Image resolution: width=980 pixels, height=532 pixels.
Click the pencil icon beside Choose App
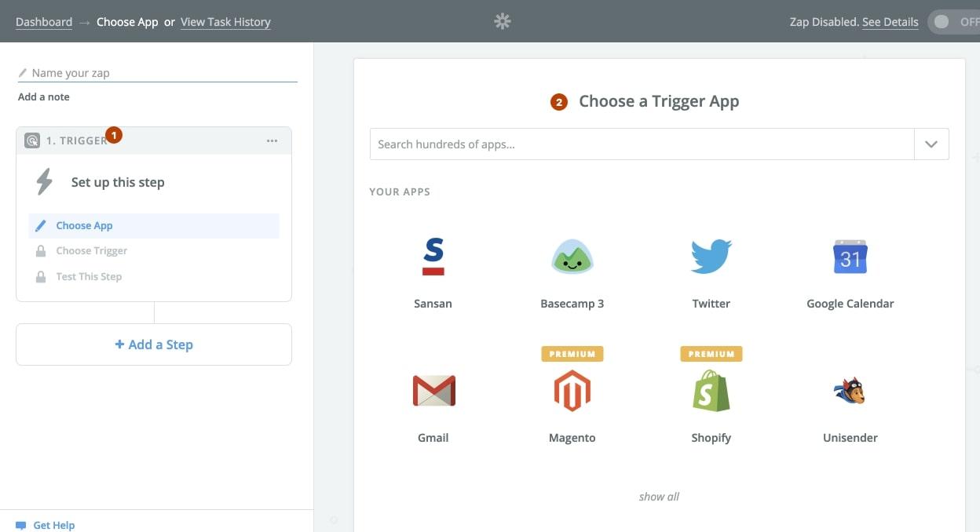coord(41,226)
